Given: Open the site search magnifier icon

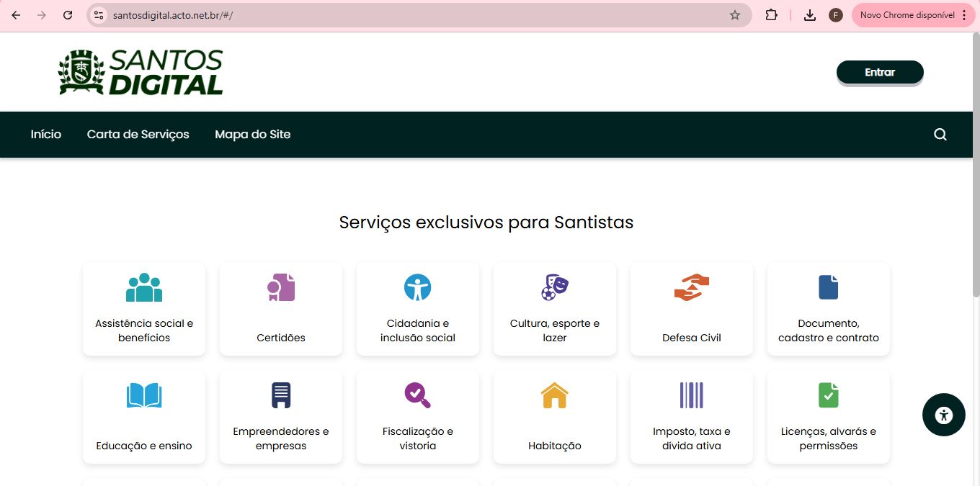Looking at the screenshot, I should 940,134.
